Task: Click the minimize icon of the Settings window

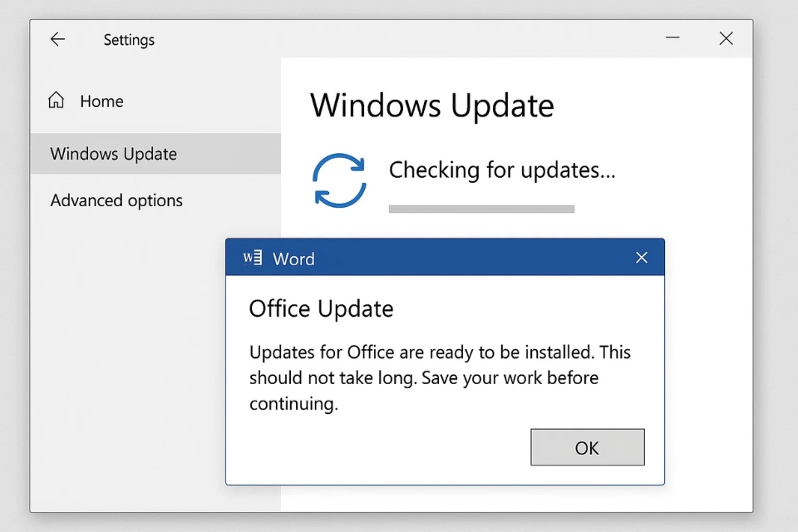Action: [672, 38]
